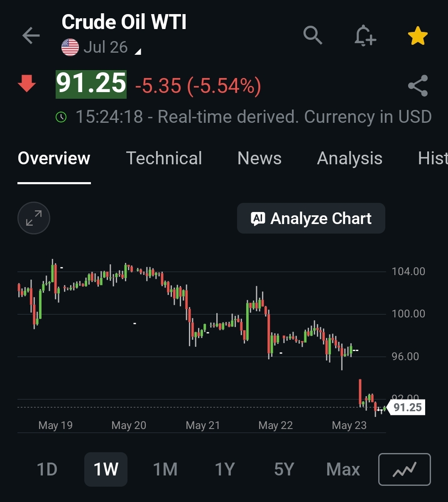Click the AI Analyze Chart button

(311, 218)
